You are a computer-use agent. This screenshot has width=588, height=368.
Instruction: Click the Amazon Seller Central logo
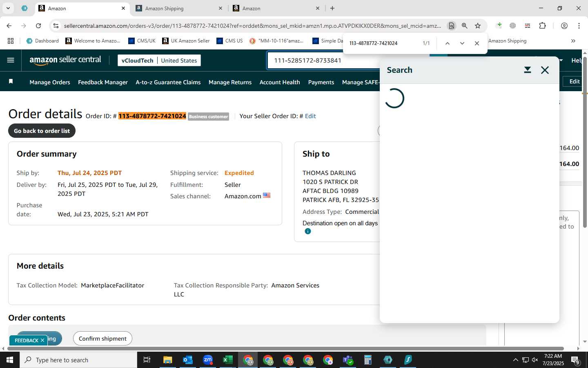65,60
